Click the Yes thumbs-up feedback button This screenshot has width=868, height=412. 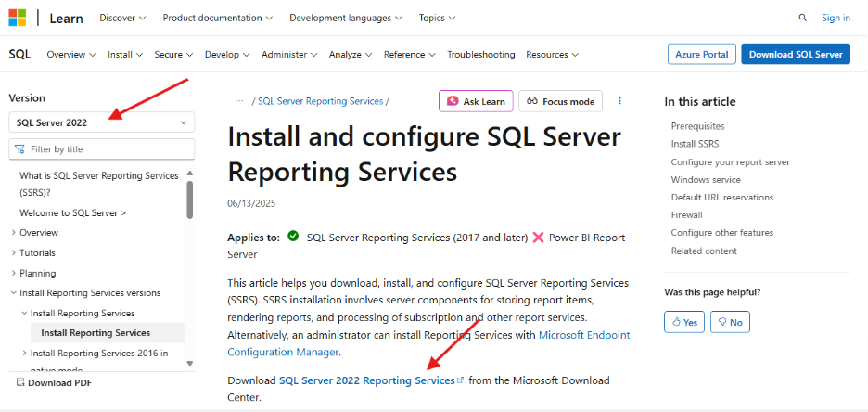684,322
